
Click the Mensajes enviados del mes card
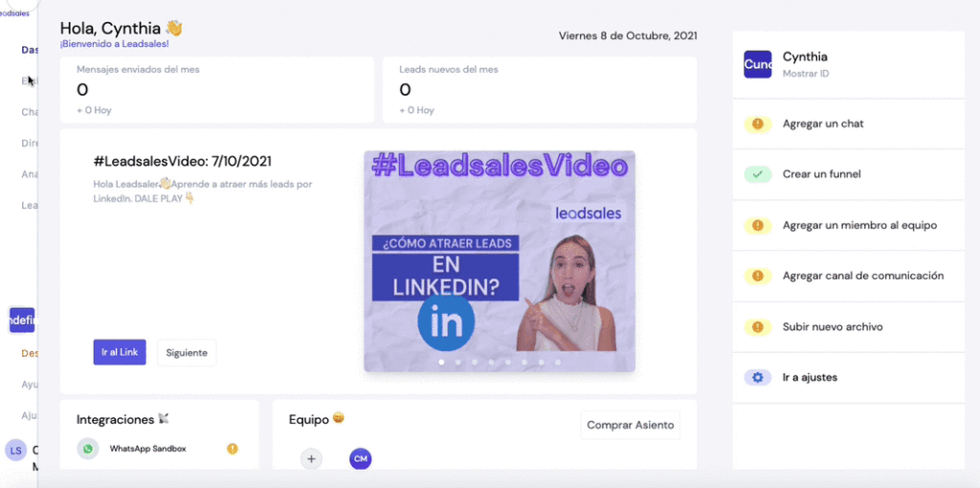point(217,90)
